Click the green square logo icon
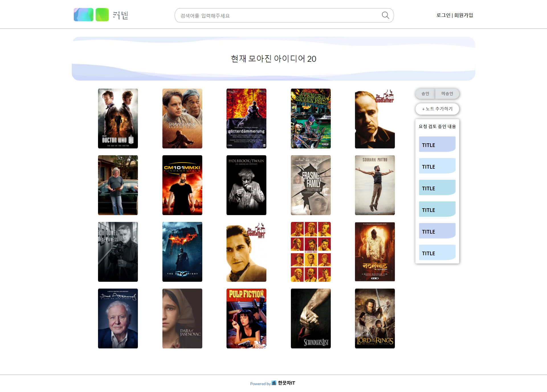547x392 pixels. coord(102,15)
